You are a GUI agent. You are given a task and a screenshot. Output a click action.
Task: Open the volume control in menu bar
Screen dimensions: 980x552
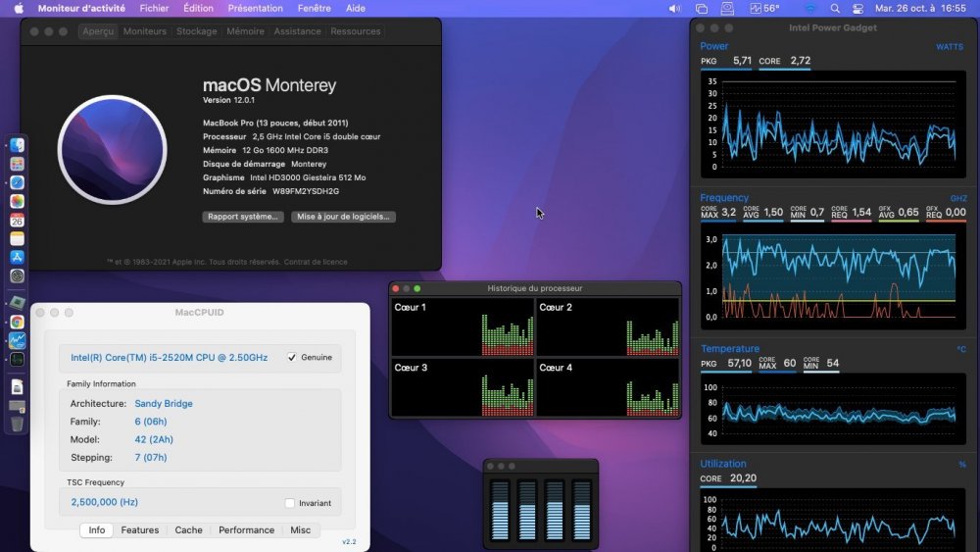[x=674, y=8]
